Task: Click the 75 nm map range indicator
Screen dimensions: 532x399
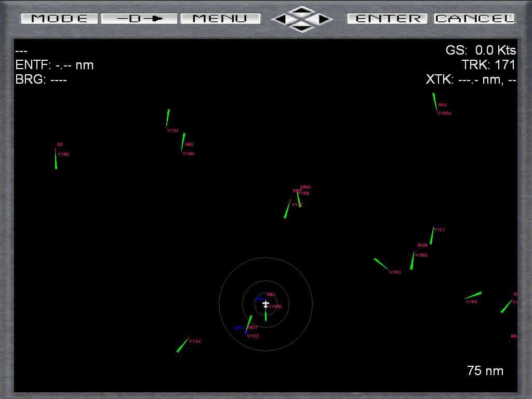Action: 485,370
